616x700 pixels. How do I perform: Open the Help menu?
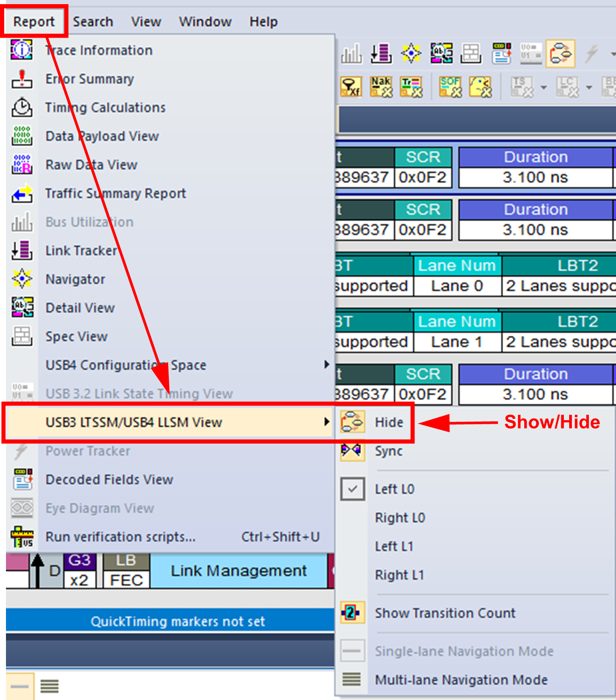[263, 22]
